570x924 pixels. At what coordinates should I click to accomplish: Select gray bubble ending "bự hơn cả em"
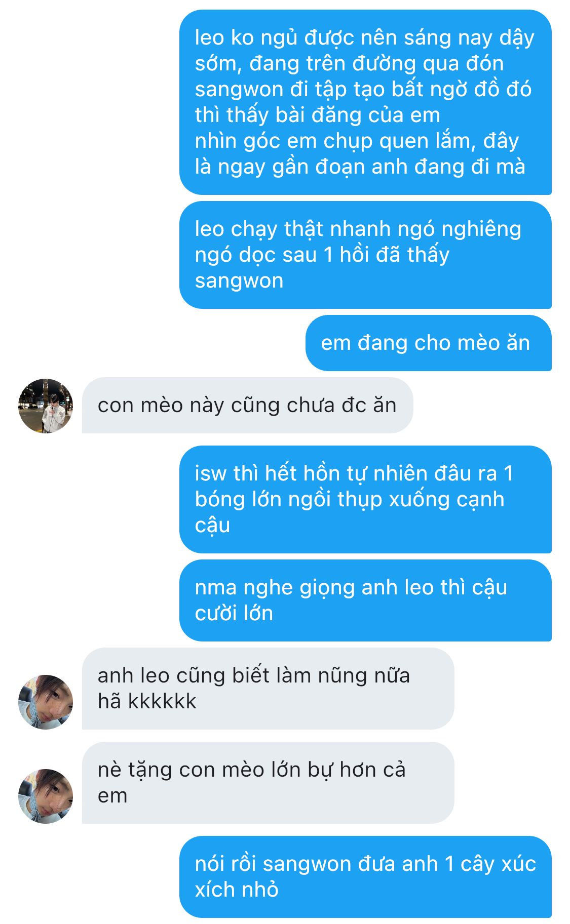coord(268,783)
